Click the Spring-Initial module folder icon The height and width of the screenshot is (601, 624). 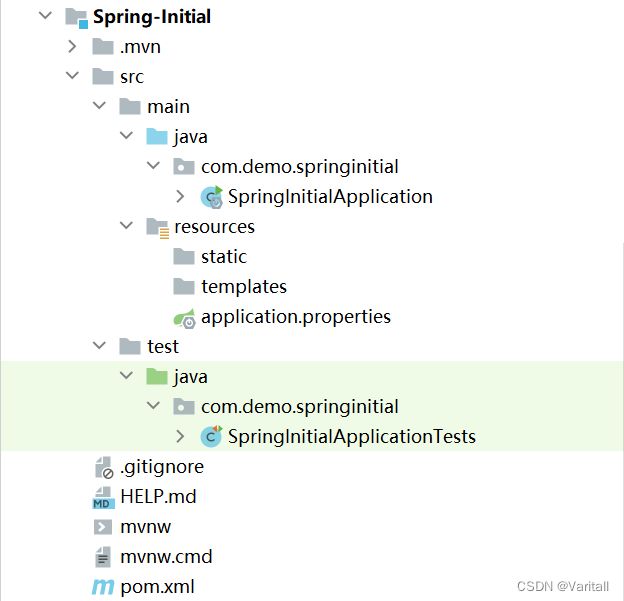(76, 17)
